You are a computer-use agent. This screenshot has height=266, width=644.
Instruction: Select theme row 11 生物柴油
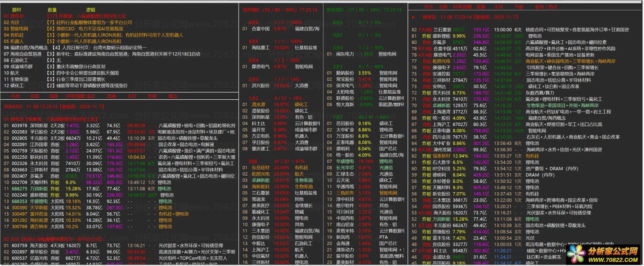pos(55,80)
